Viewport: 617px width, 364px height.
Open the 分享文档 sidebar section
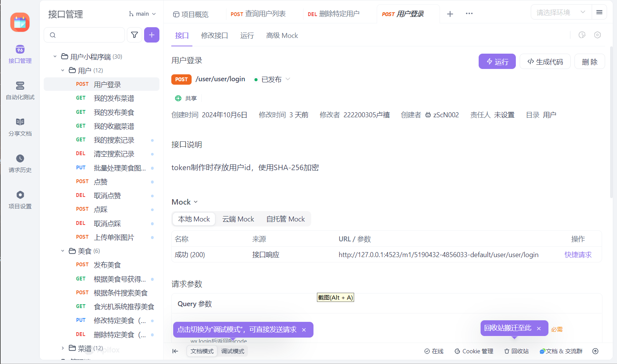click(x=20, y=127)
